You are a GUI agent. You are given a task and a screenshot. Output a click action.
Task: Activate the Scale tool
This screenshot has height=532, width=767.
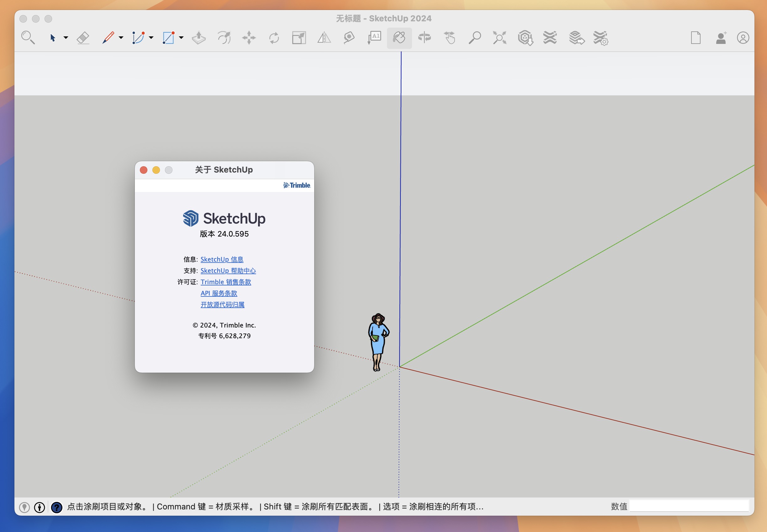coord(299,38)
